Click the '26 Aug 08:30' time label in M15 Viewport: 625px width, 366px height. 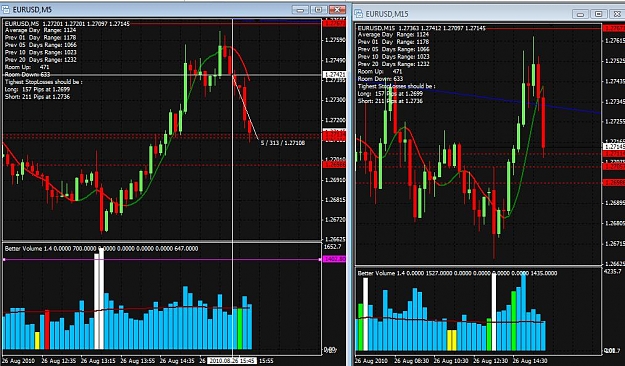click(x=412, y=361)
